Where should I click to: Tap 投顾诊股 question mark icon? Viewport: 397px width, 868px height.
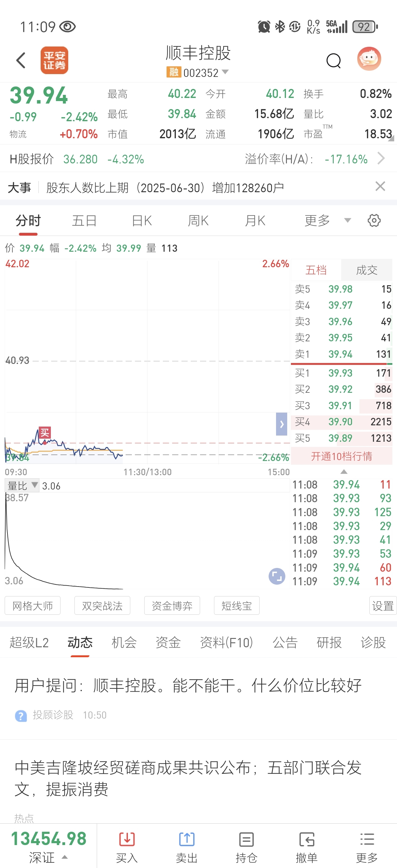(x=21, y=715)
